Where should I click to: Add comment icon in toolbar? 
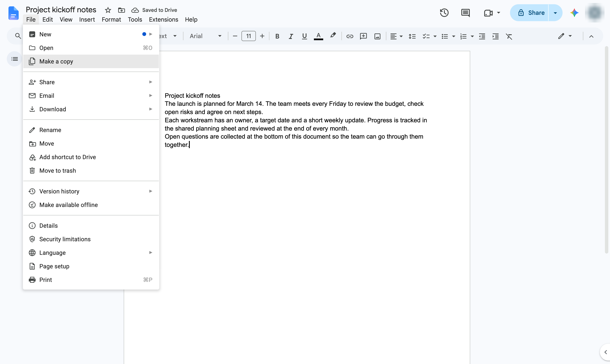(363, 36)
